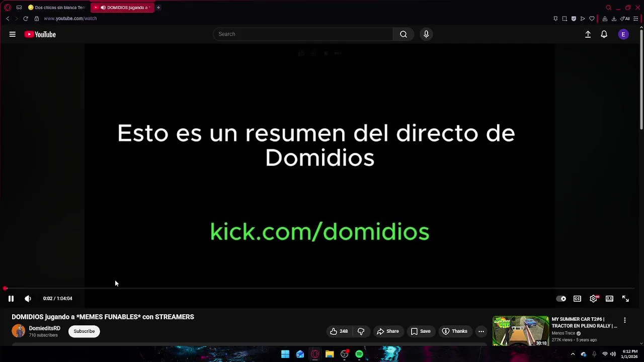Open the DomieditsRD channel avatar
Screen dimensions: 644x362
(19, 331)
